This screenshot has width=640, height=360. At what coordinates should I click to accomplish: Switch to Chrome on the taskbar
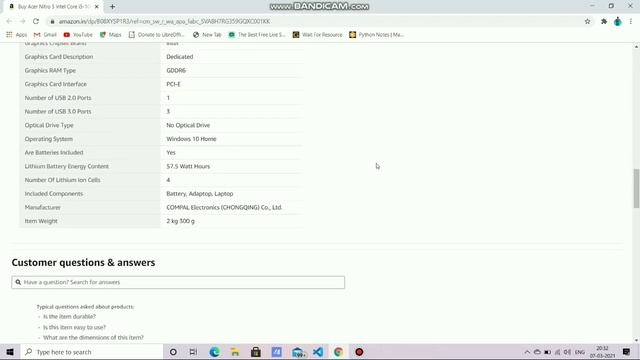[338, 352]
